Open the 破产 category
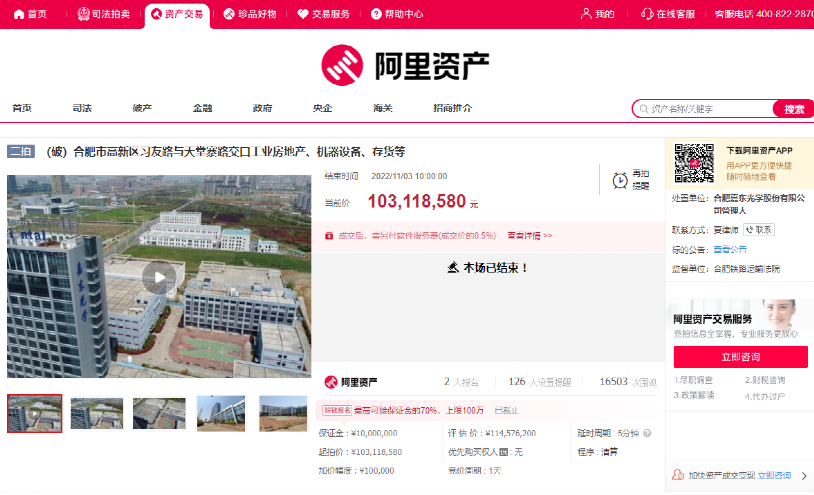This screenshot has width=814, height=495. tap(142, 108)
